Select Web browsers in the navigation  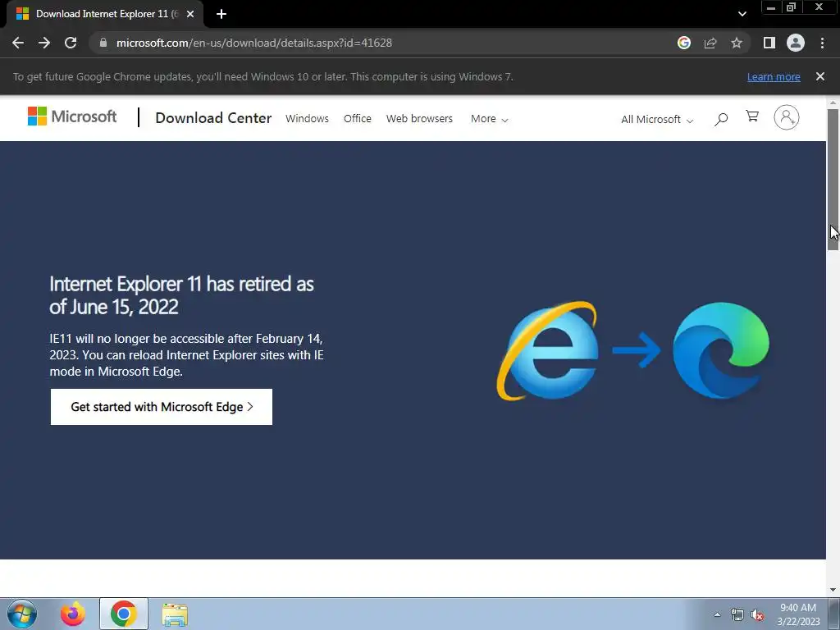coord(419,118)
